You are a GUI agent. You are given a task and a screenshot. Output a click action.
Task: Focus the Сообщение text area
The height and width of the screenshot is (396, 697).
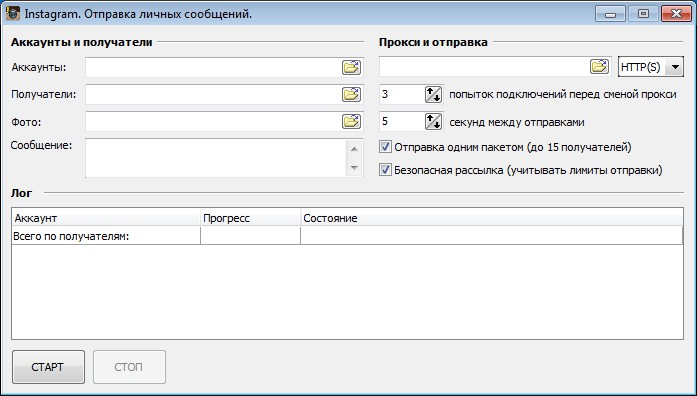pos(216,158)
